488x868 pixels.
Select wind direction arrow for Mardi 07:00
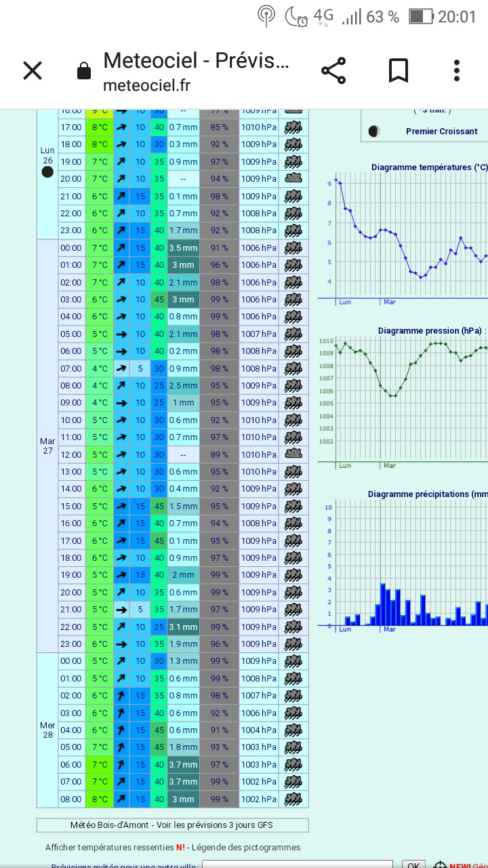(x=121, y=368)
